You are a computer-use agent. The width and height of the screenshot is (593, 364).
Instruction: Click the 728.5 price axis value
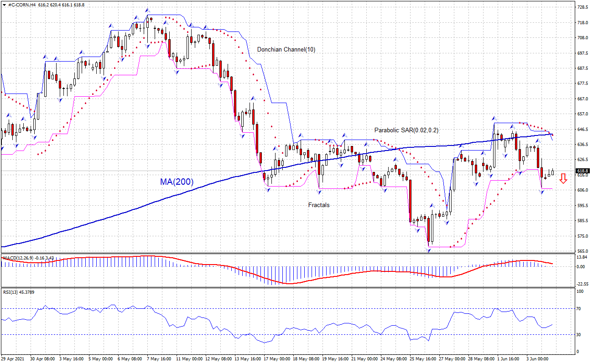tap(582, 7)
